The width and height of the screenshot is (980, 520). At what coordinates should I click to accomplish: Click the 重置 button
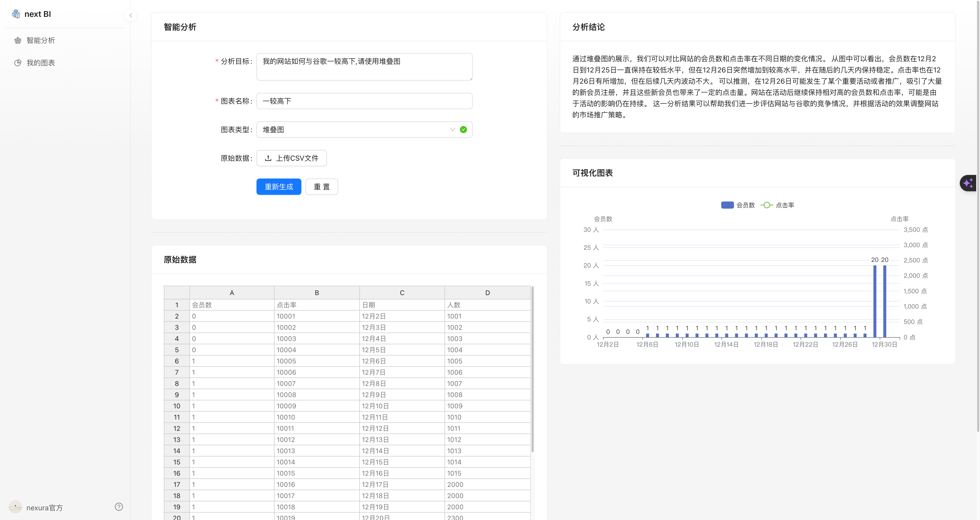click(322, 187)
